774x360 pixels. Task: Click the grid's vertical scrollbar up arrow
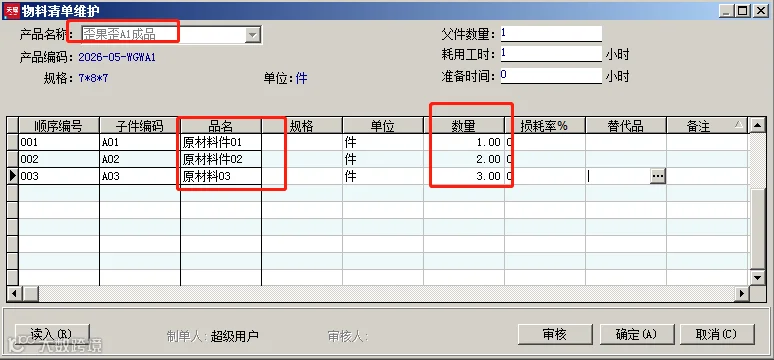(x=757, y=125)
